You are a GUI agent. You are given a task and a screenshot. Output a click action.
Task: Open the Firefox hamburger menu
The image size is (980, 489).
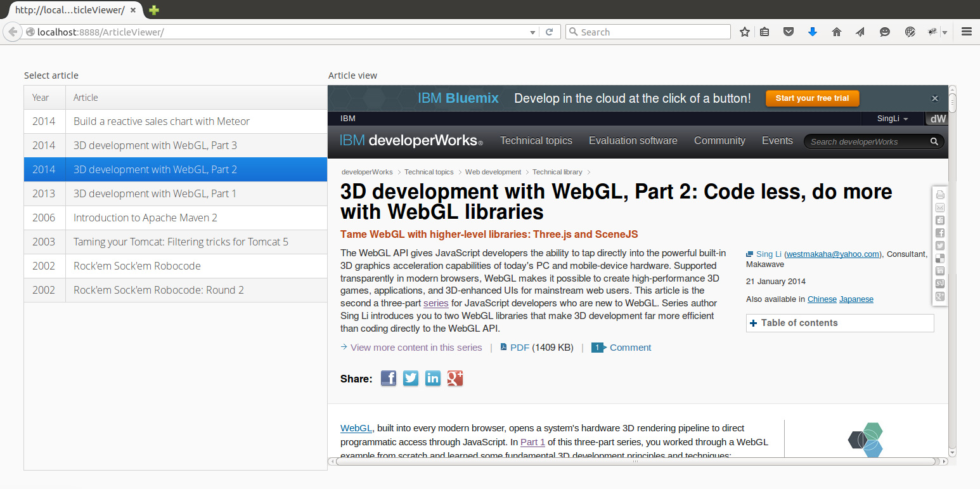(967, 32)
